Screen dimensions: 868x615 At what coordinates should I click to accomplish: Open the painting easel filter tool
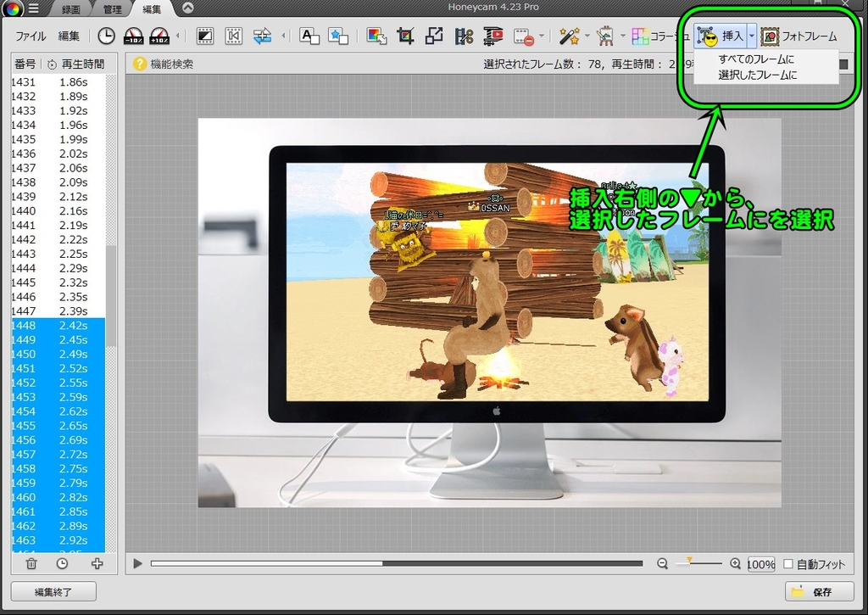pyautogui.click(x=605, y=36)
